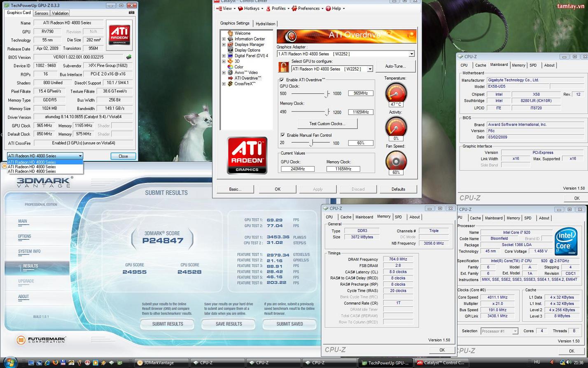
Task: Click TechPowerUp GPU-Z taskbar button
Action: (385, 363)
